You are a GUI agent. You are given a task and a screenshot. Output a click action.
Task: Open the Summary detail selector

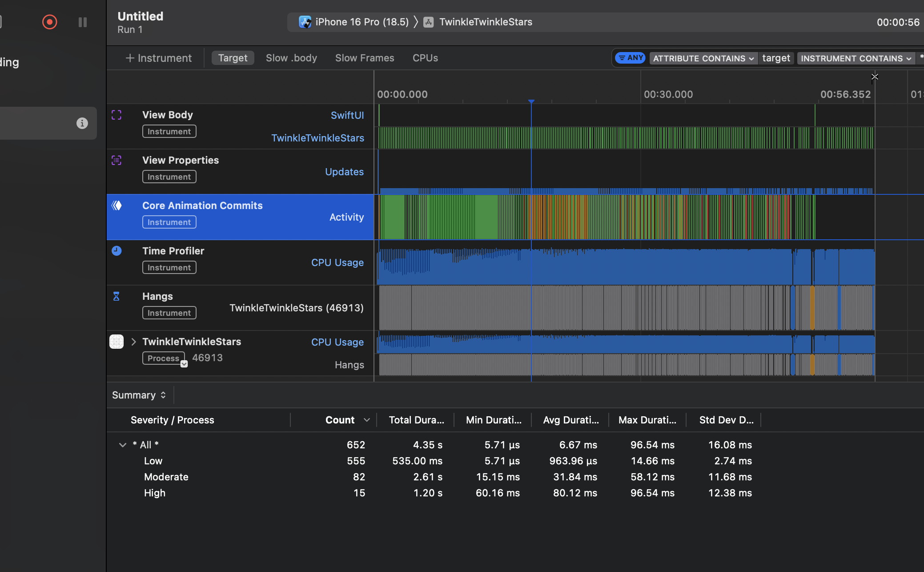pyautogui.click(x=139, y=395)
